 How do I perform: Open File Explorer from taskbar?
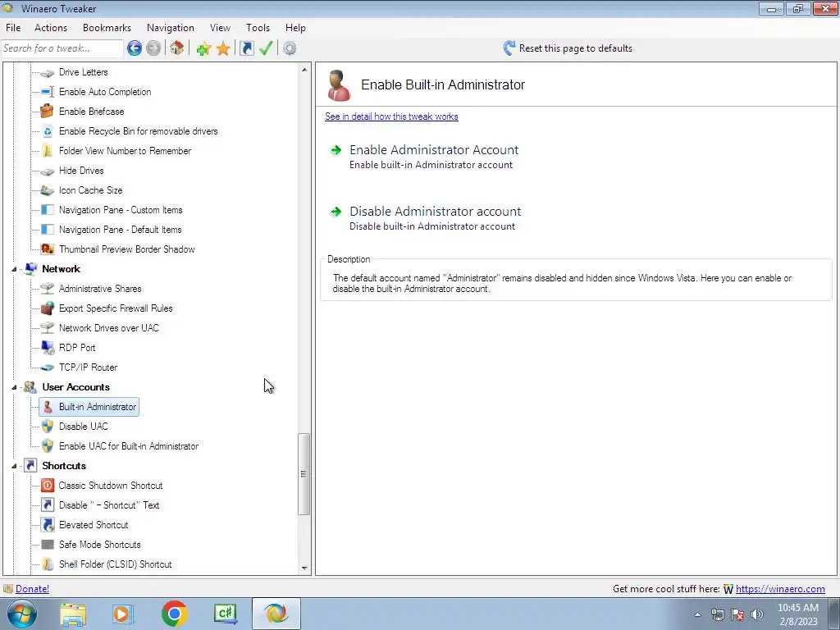pos(73,614)
